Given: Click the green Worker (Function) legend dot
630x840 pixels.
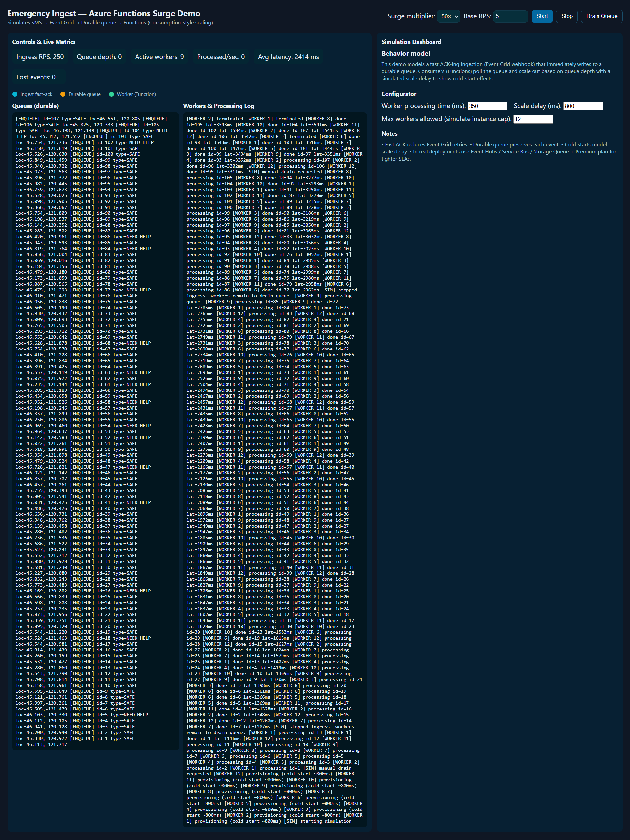Looking at the screenshot, I should click(x=111, y=94).
